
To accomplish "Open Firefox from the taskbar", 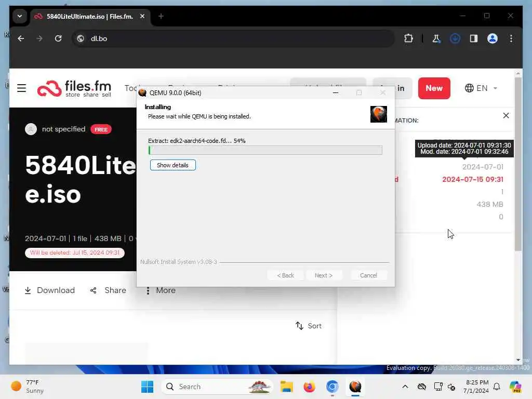I will click(x=309, y=387).
